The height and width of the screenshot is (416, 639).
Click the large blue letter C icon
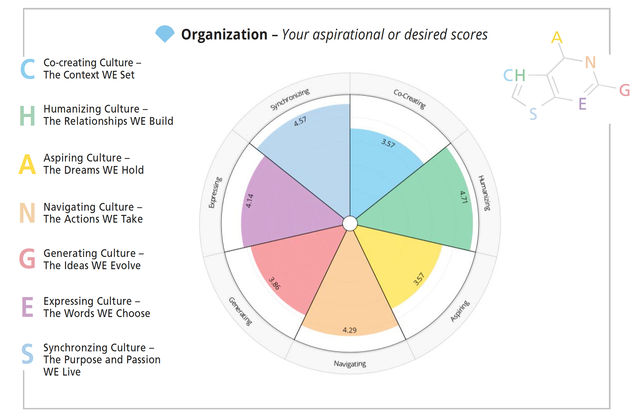pos(28,68)
